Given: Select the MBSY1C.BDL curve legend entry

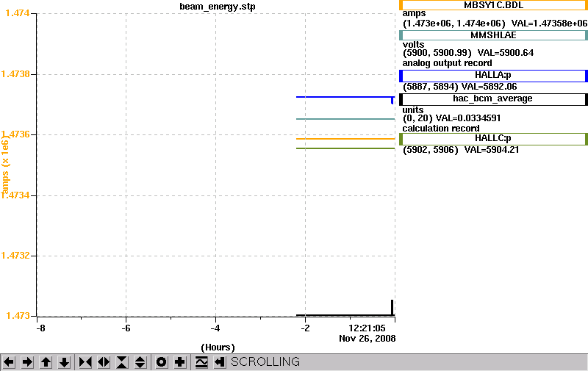Looking at the screenshot, I should tap(493, 5).
